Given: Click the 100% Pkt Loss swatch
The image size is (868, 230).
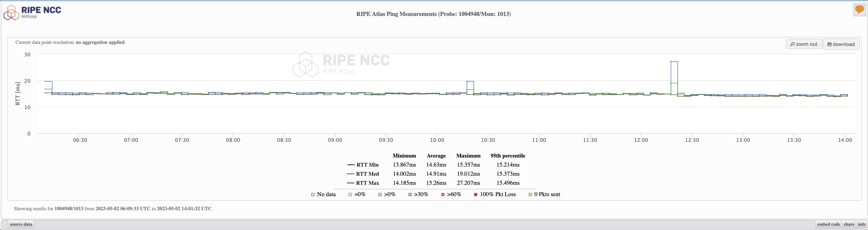Looking at the screenshot, I should (x=475, y=195).
